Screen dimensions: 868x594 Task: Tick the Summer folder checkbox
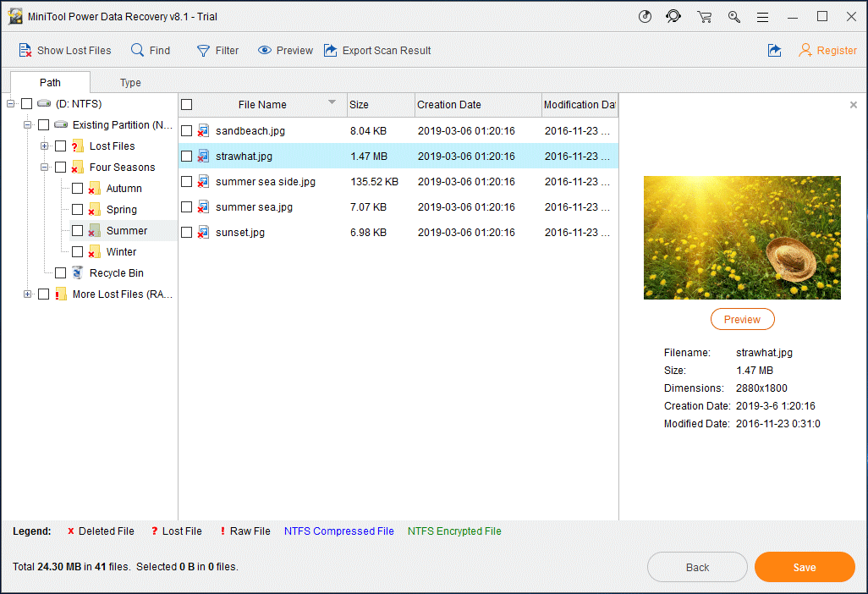(x=78, y=230)
